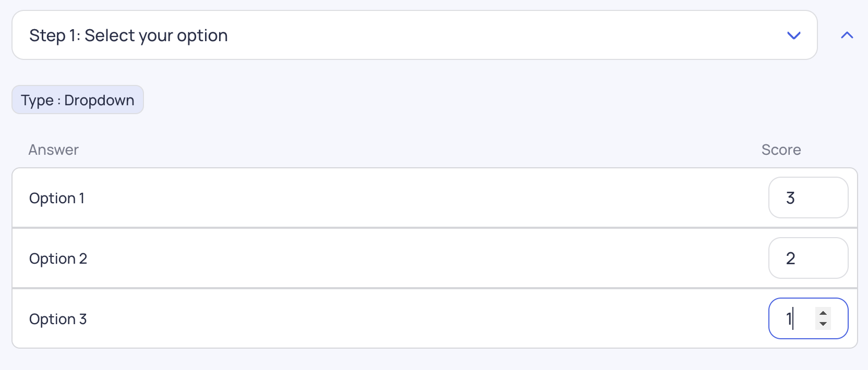868x370 pixels.
Task: Click the empty middle of the Option 3 row
Action: pos(417,319)
